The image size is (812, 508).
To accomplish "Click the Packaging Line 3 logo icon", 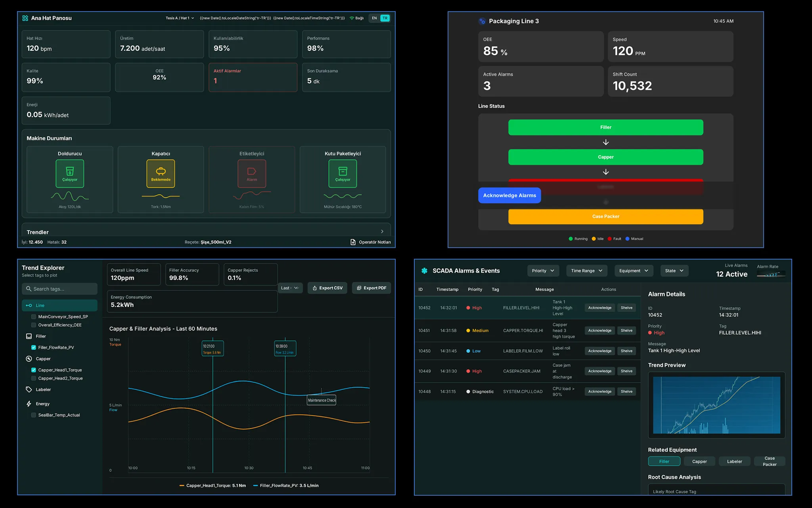I will point(483,21).
